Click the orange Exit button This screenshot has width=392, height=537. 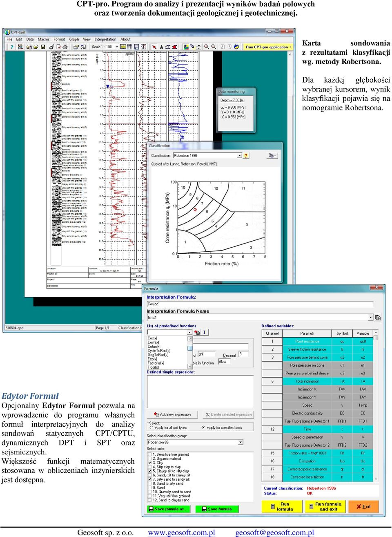363,507
